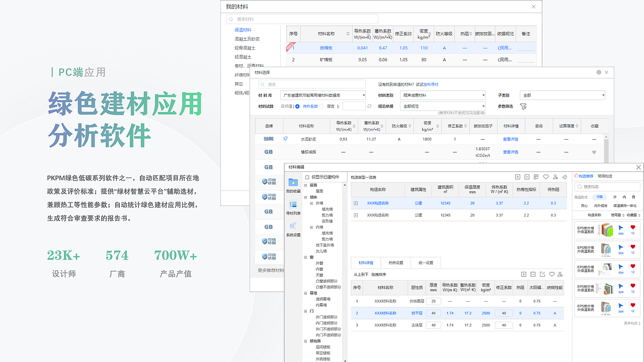The width and height of the screenshot is (644, 362).
Task: Click the 参数筛选 funnel filter icon
Action: (523, 106)
